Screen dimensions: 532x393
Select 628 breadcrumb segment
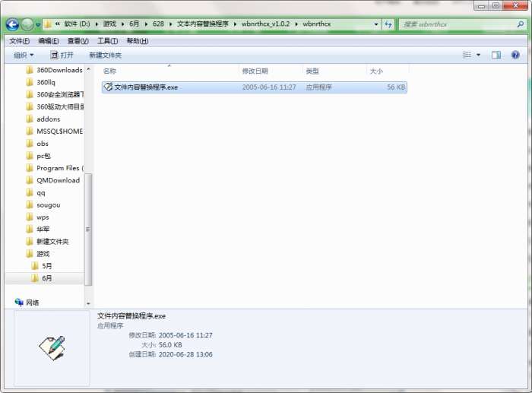(x=158, y=24)
